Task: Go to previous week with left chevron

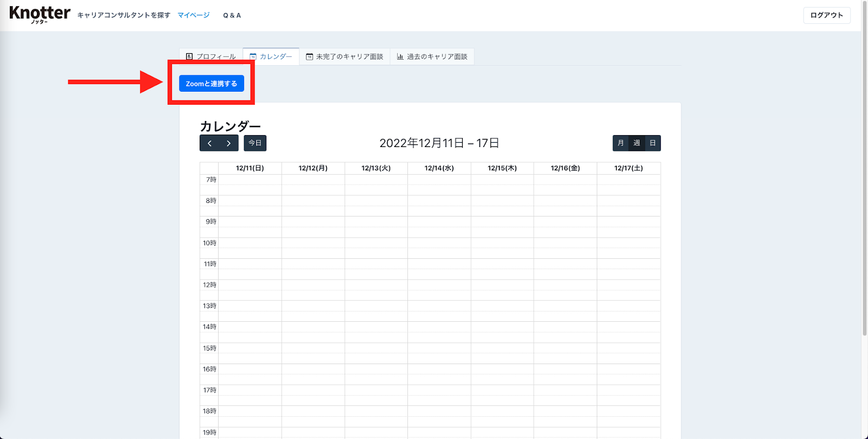Action: (209, 143)
